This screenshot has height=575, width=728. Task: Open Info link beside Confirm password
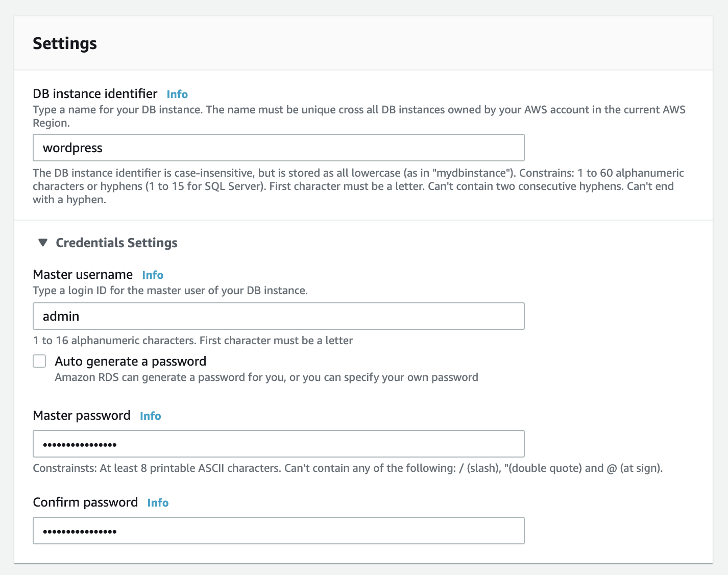point(158,503)
